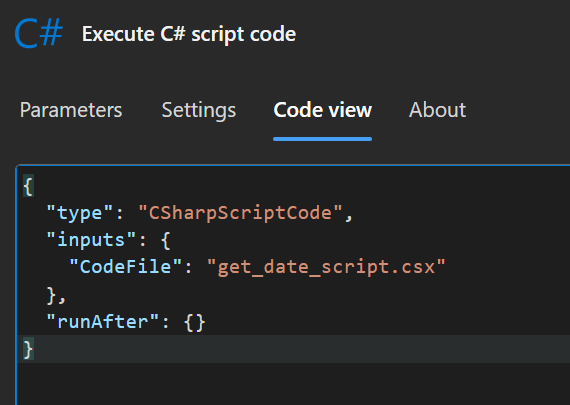
Task: Click the '},' line closing inputs
Action: pyautogui.click(x=56, y=295)
